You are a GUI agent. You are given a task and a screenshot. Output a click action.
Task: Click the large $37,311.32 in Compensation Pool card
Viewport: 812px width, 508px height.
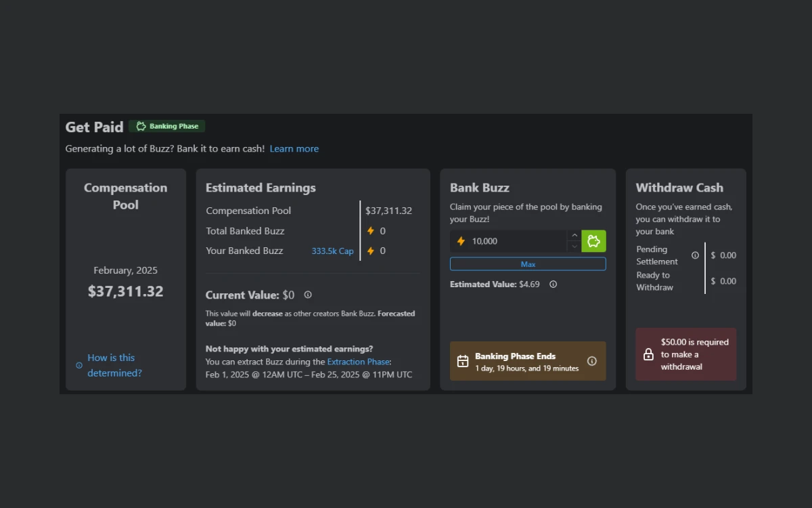click(x=125, y=292)
